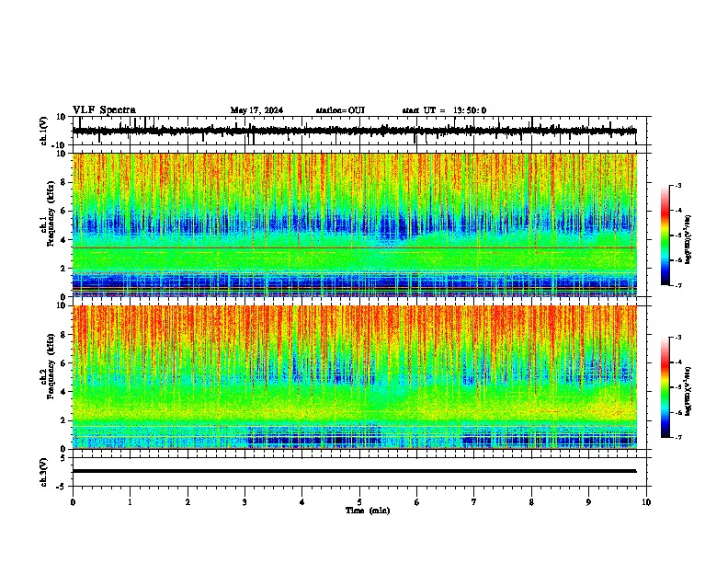Click the ch.2 "Frequency (kHz)" axis label
This screenshot has height=563, width=728.
point(51,366)
